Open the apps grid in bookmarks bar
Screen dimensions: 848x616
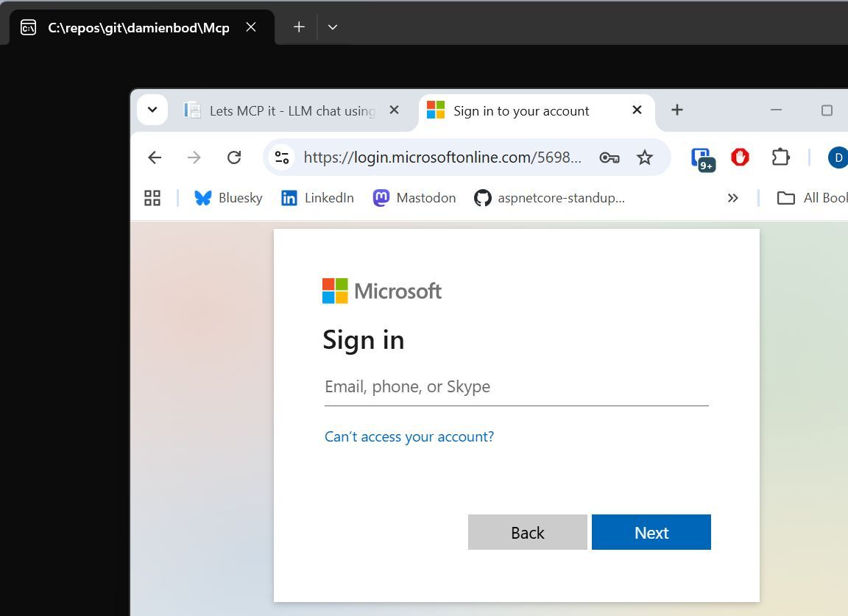(x=152, y=198)
